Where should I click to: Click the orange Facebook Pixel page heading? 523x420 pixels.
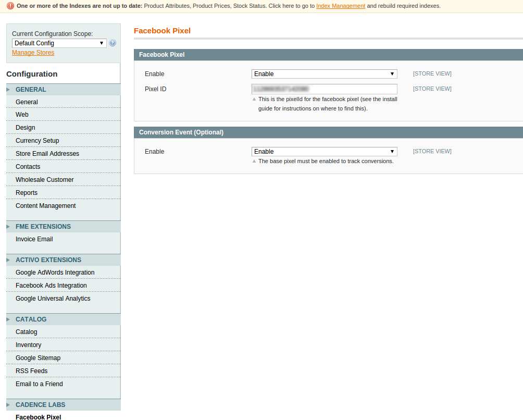coord(162,31)
